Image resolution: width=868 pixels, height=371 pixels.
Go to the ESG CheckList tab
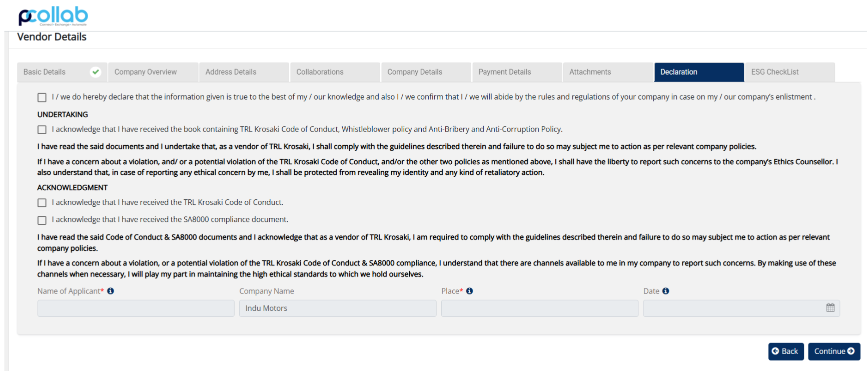[790, 72]
